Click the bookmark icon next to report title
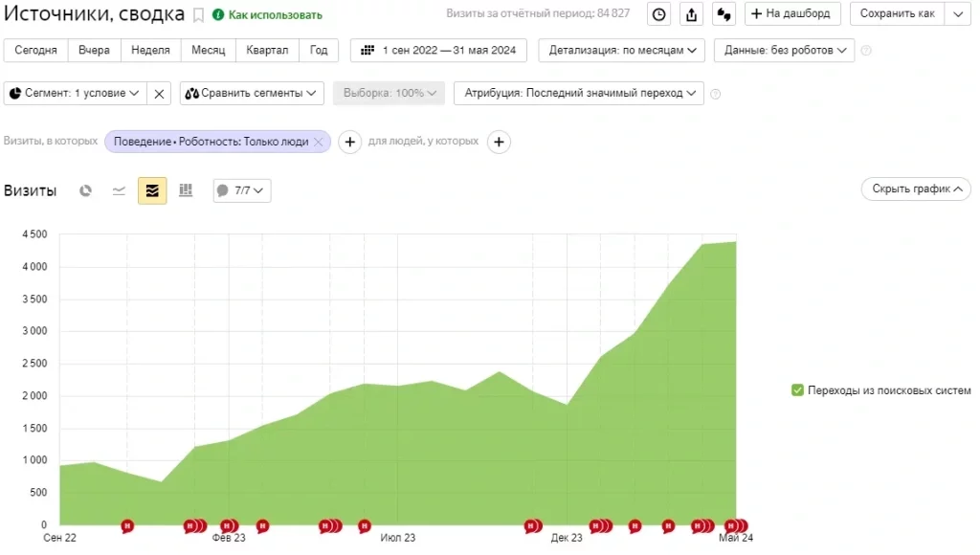Viewport: 980px width, 555px height. (x=198, y=14)
